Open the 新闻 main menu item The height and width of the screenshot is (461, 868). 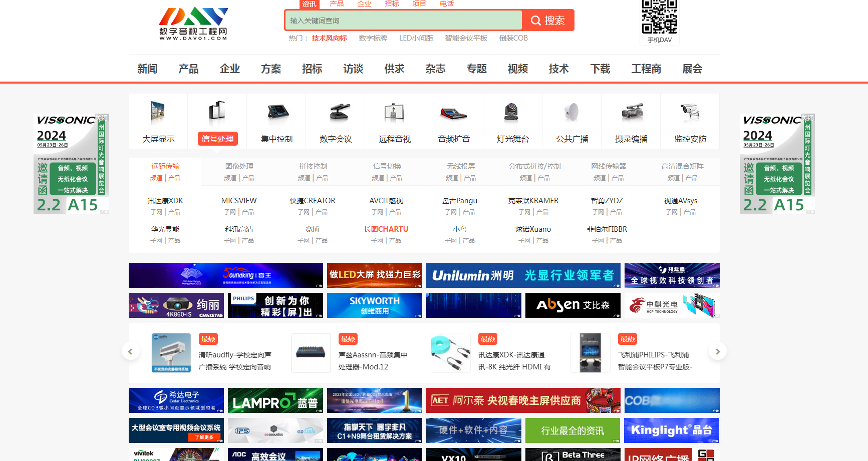147,69
